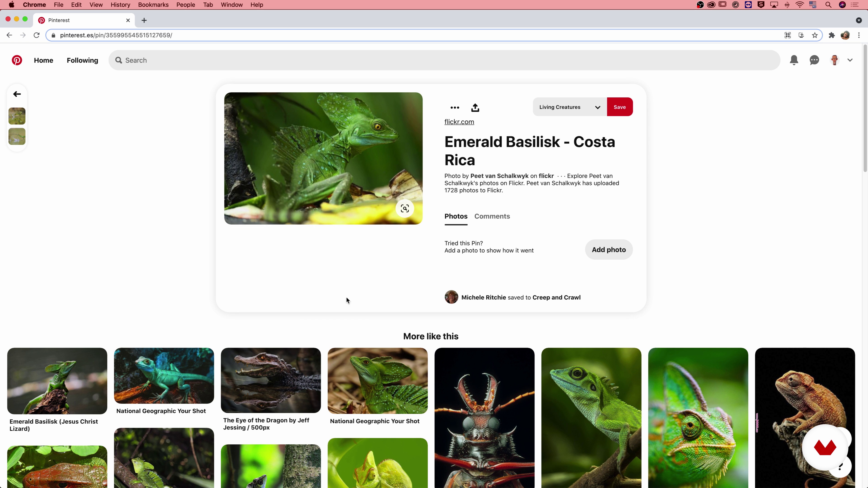
Task: Click the browser Forward button
Action: pyautogui.click(x=23, y=35)
